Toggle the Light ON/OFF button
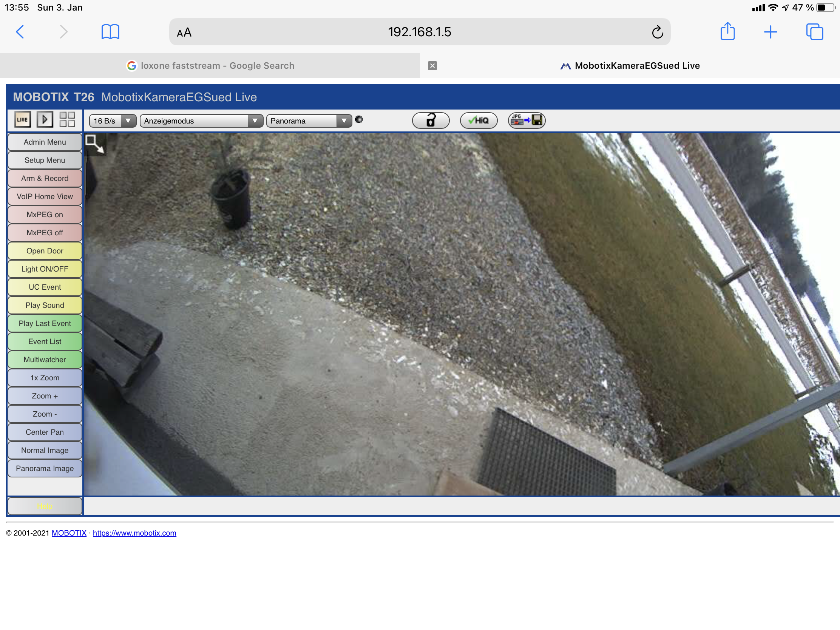The height and width of the screenshot is (630, 840). pyautogui.click(x=45, y=269)
